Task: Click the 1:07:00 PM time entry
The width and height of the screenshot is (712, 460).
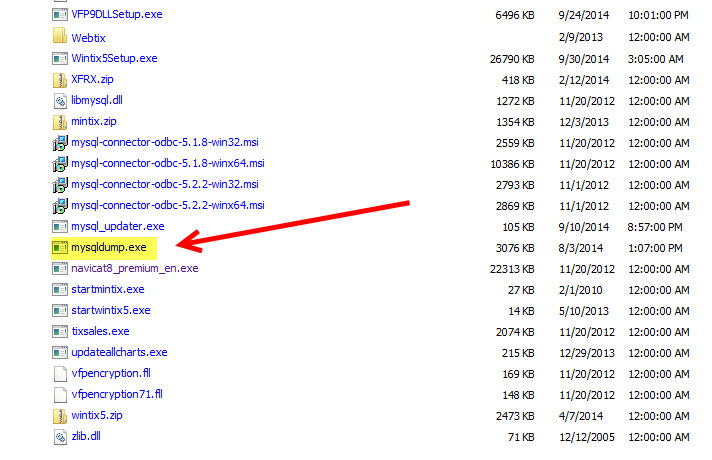Action: pyautogui.click(x=655, y=248)
